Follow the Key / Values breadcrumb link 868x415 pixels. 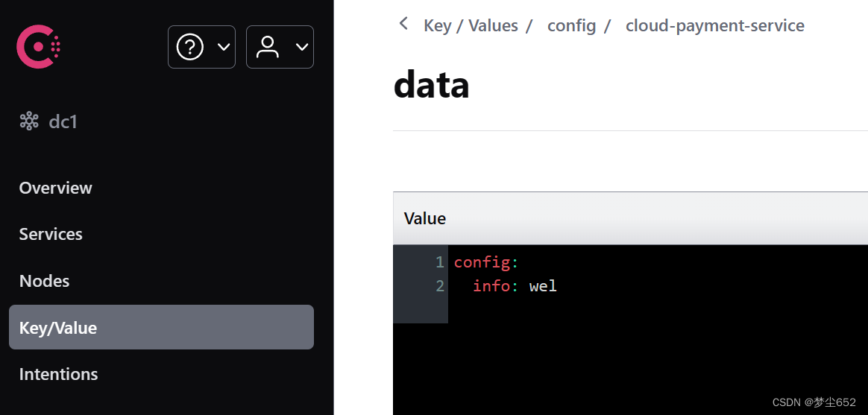tap(471, 25)
